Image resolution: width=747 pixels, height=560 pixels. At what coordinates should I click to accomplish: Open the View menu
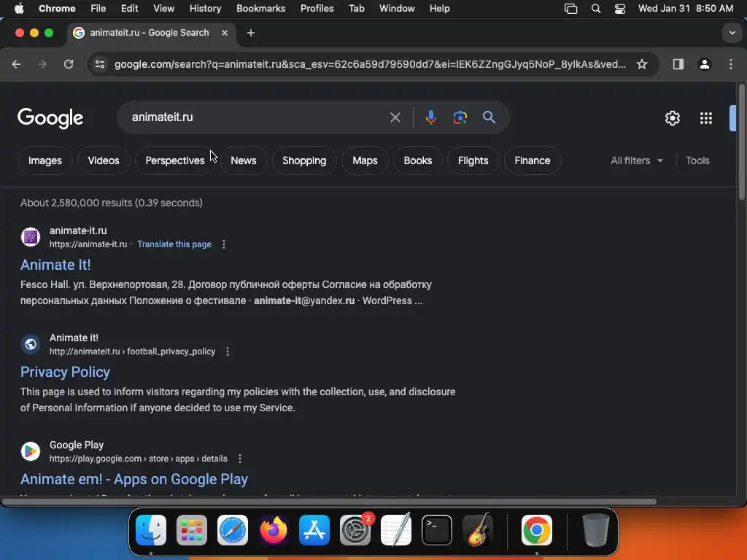163,9
